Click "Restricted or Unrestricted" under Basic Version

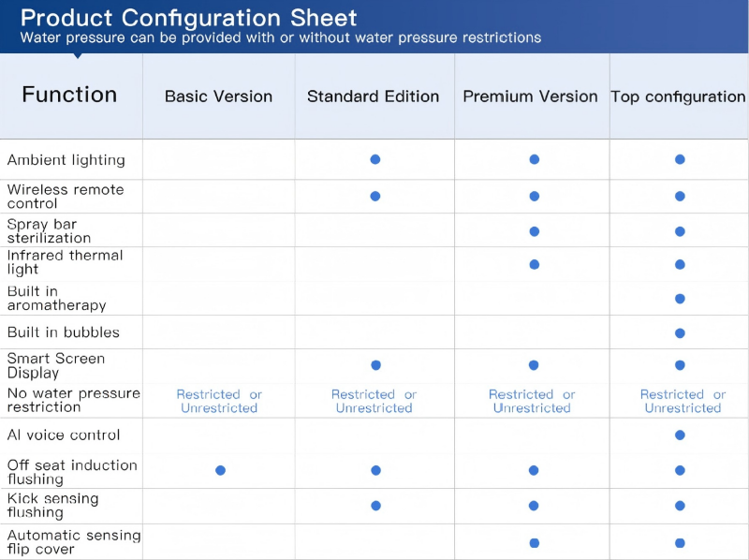pos(219,402)
